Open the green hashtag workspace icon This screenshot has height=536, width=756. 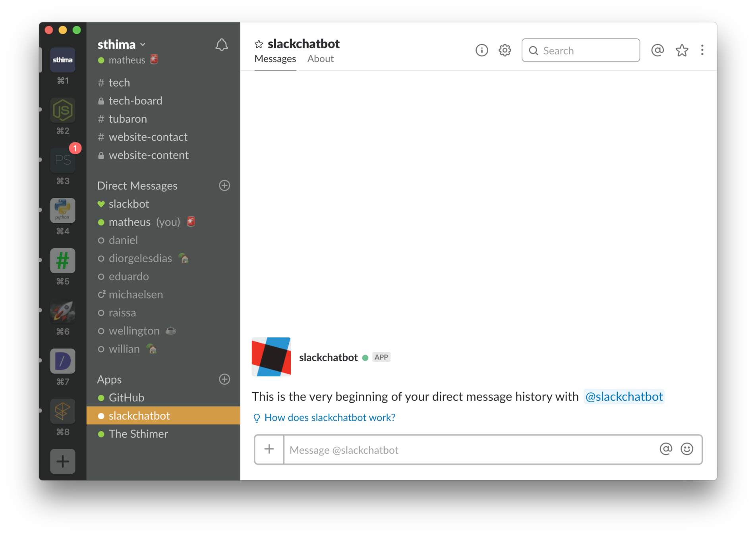(x=62, y=260)
